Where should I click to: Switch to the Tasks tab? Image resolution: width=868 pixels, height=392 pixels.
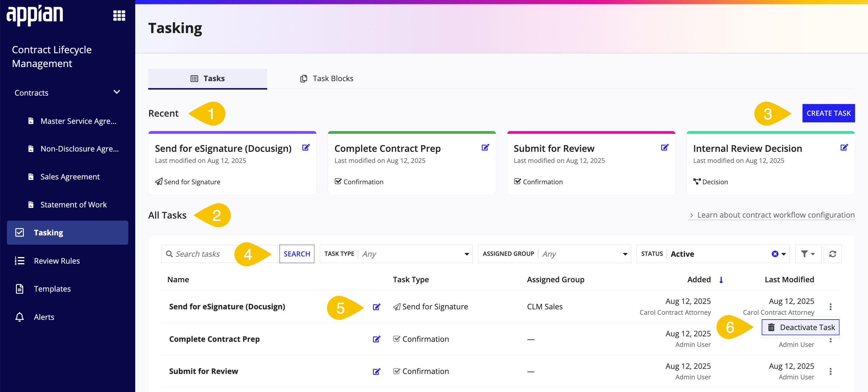tap(208, 78)
